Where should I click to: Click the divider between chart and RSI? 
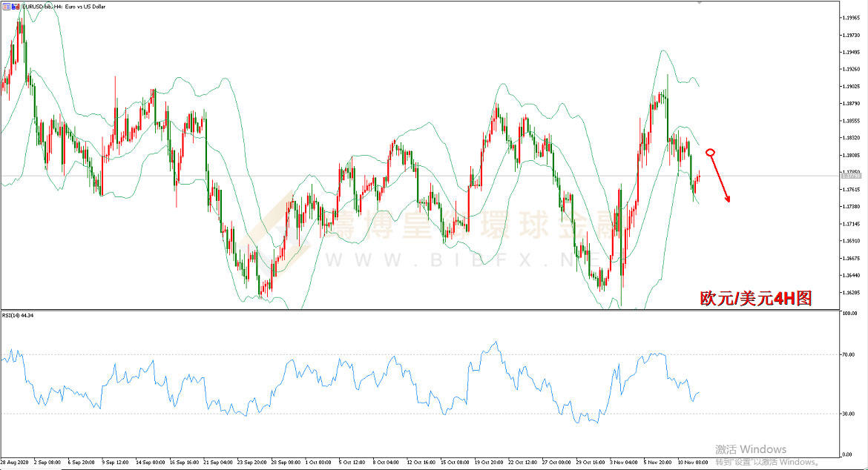coord(420,310)
